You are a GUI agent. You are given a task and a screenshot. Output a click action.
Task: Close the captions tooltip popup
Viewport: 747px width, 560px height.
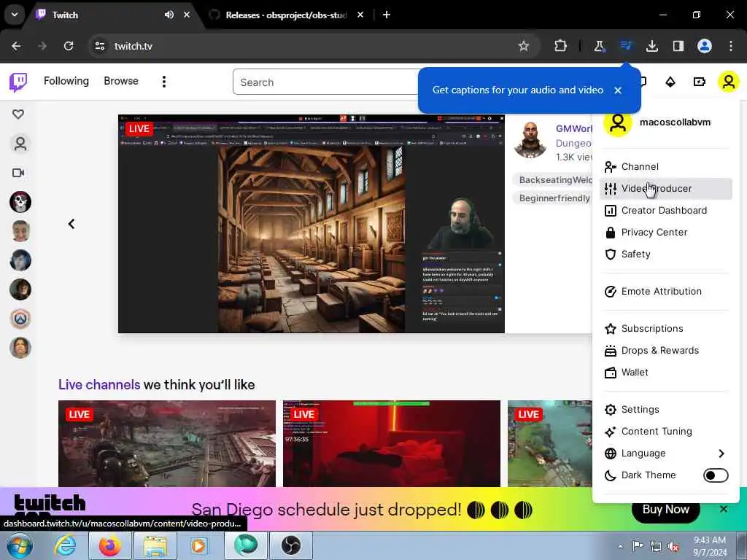pyautogui.click(x=618, y=90)
